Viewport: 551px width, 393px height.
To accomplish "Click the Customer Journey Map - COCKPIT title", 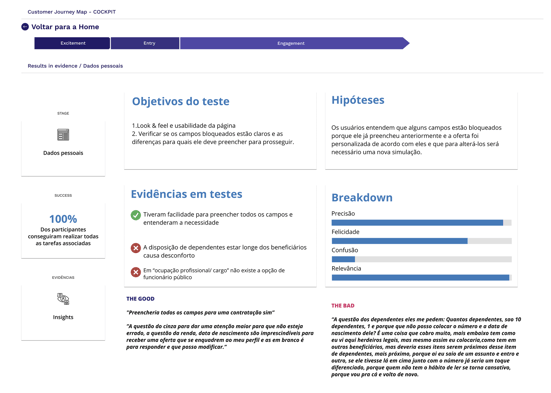I will [x=72, y=12].
